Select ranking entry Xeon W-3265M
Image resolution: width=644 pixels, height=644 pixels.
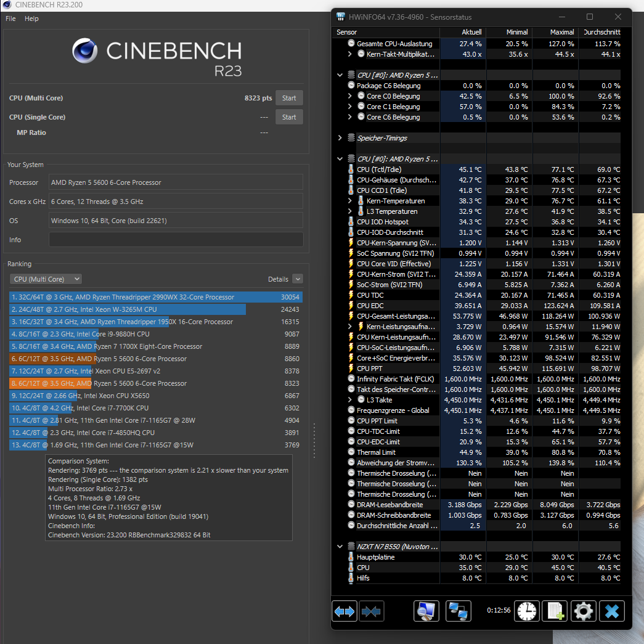click(x=156, y=309)
